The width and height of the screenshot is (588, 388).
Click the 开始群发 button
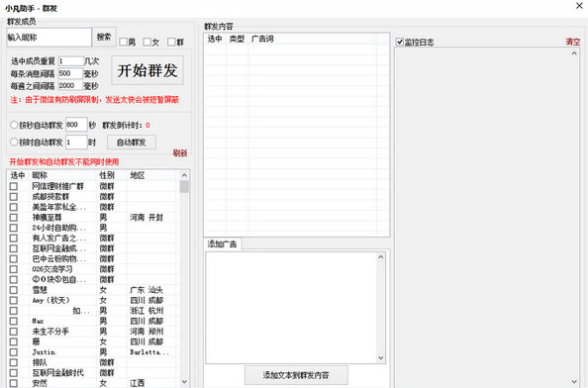point(147,70)
